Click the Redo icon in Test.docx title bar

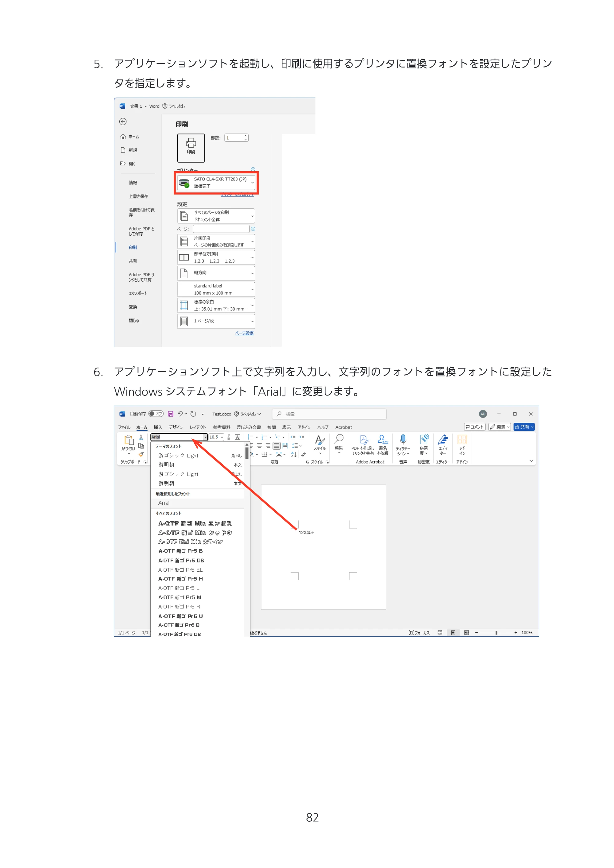pyautogui.click(x=193, y=414)
